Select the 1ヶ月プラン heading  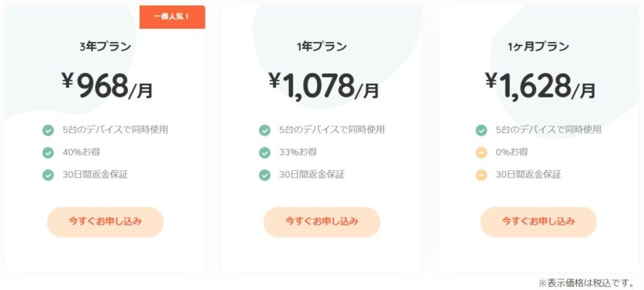pyautogui.click(x=538, y=47)
